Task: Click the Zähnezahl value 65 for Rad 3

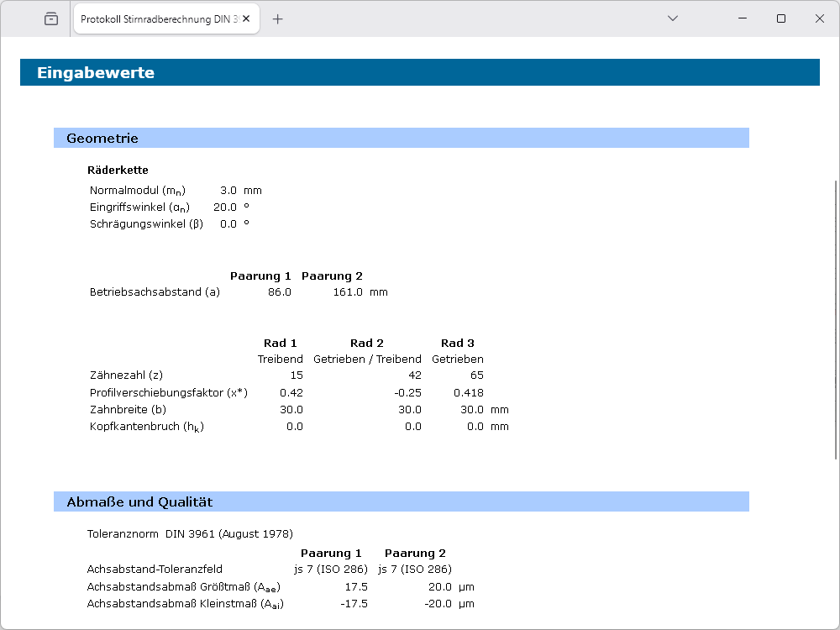Action: pyautogui.click(x=476, y=375)
